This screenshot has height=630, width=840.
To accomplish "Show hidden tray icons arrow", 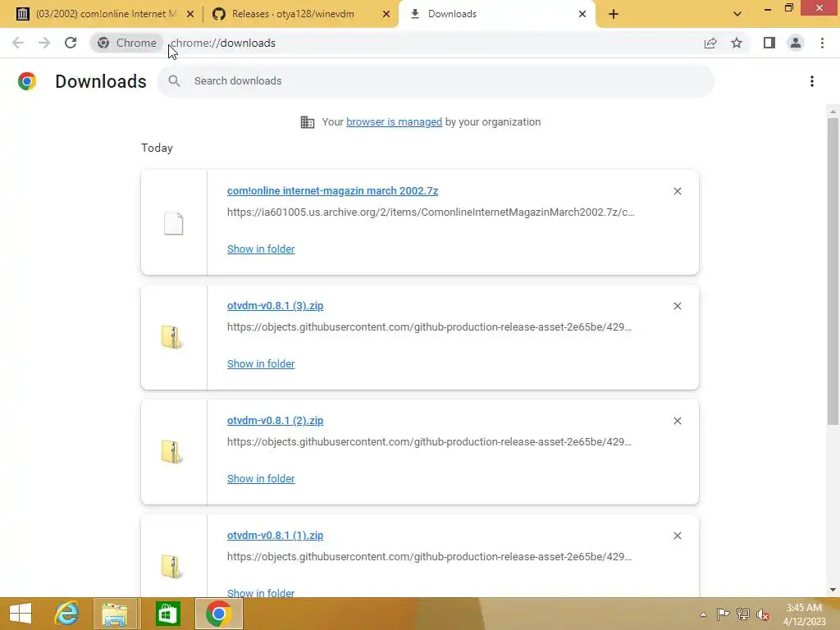I will (x=703, y=614).
